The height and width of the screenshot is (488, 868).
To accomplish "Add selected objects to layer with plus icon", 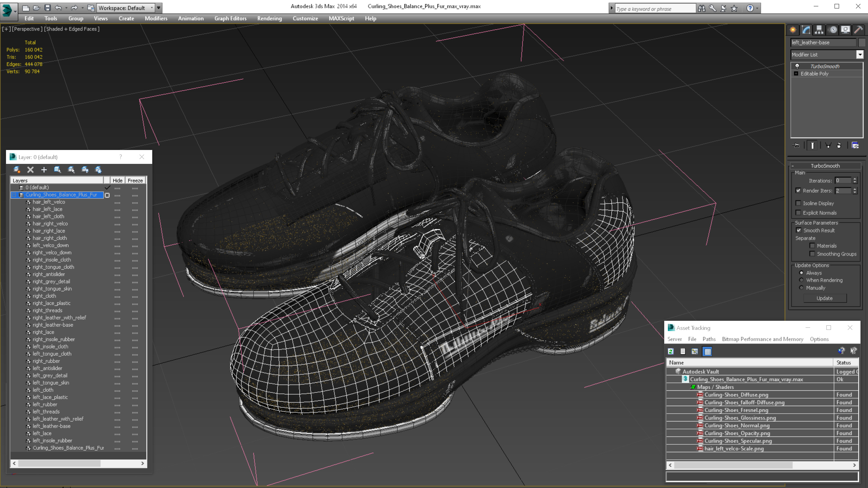I will pos(44,170).
